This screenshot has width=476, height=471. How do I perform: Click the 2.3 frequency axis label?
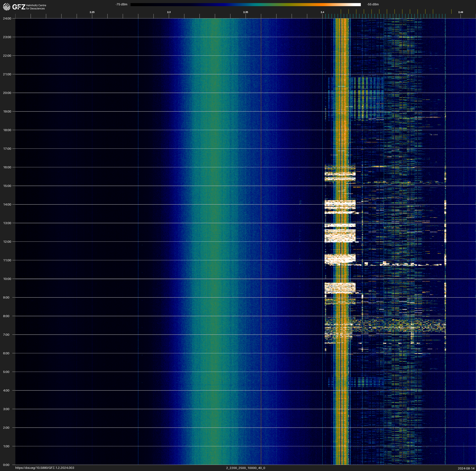[x=169, y=12]
